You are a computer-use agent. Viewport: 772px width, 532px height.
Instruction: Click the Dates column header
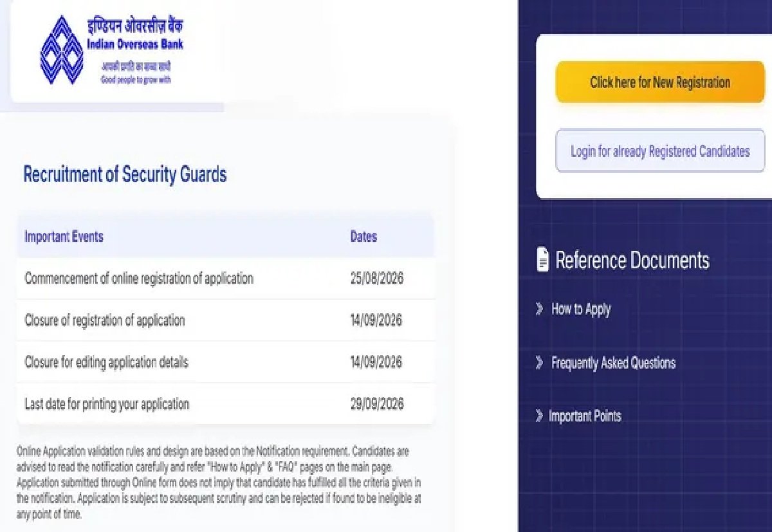click(x=363, y=237)
